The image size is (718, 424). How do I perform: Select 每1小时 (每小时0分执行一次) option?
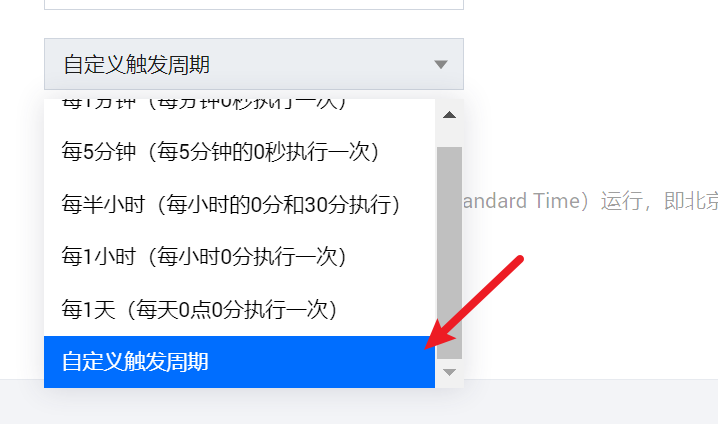coord(239,256)
